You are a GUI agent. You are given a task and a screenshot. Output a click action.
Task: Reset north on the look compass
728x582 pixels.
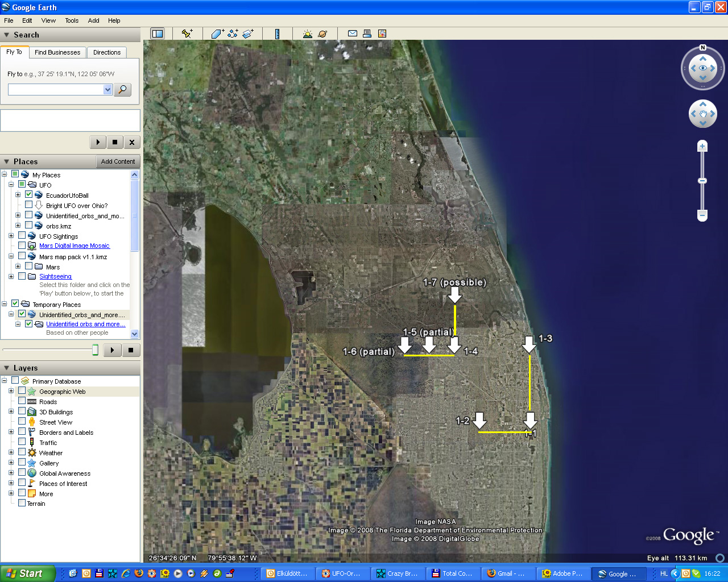click(703, 48)
